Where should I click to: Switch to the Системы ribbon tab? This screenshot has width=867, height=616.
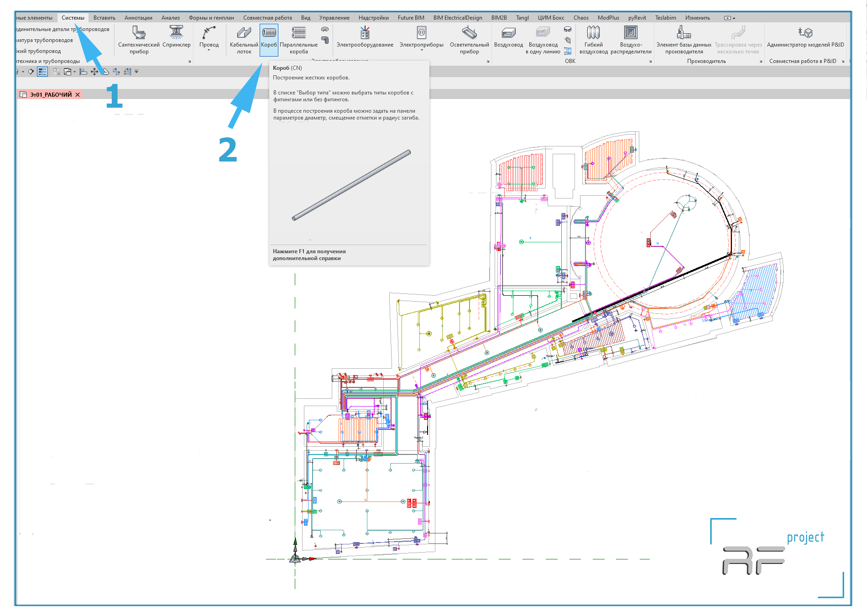tap(73, 18)
